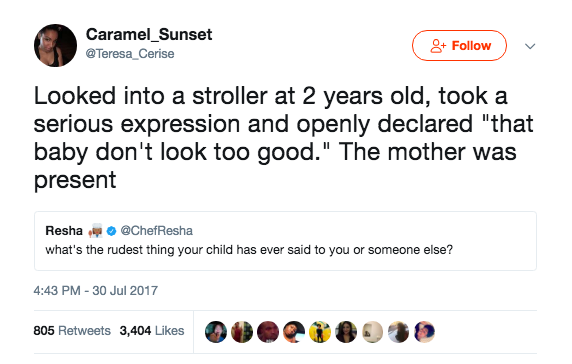Click the first liker avatar in the row
Screen dimensions: 572x364
216,332
